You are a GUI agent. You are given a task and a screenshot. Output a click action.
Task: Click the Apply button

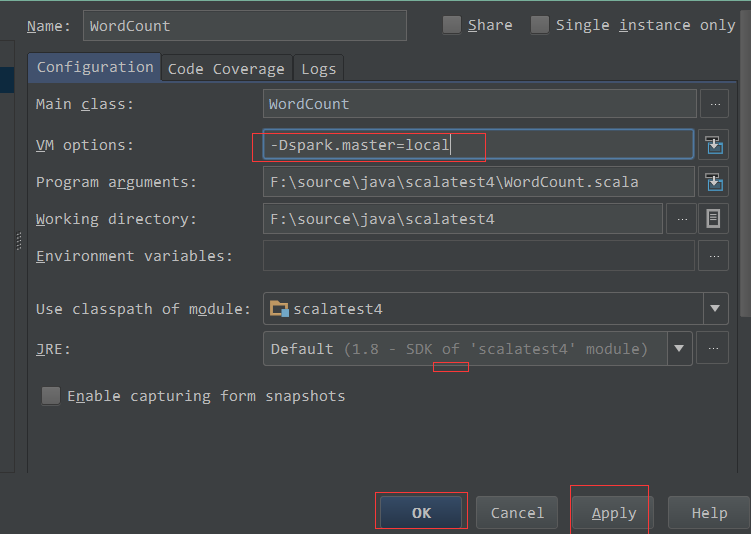[x=614, y=512]
